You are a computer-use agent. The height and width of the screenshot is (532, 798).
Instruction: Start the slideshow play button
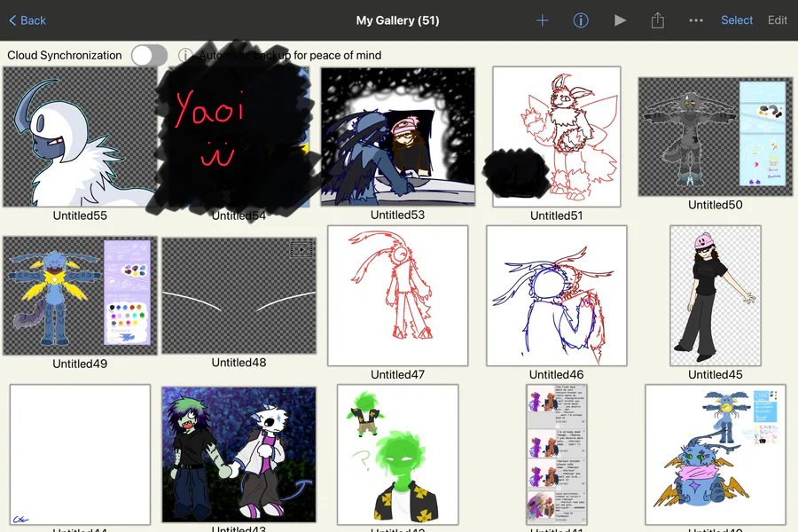(620, 20)
